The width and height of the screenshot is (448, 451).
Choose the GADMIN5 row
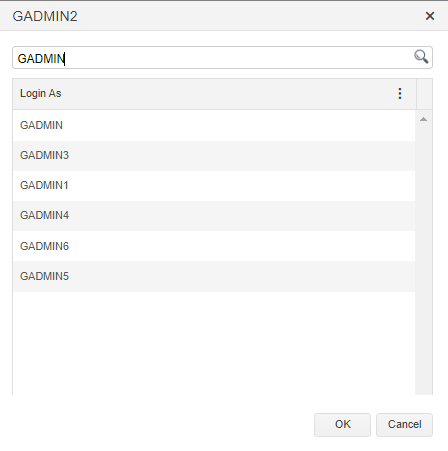tap(214, 276)
